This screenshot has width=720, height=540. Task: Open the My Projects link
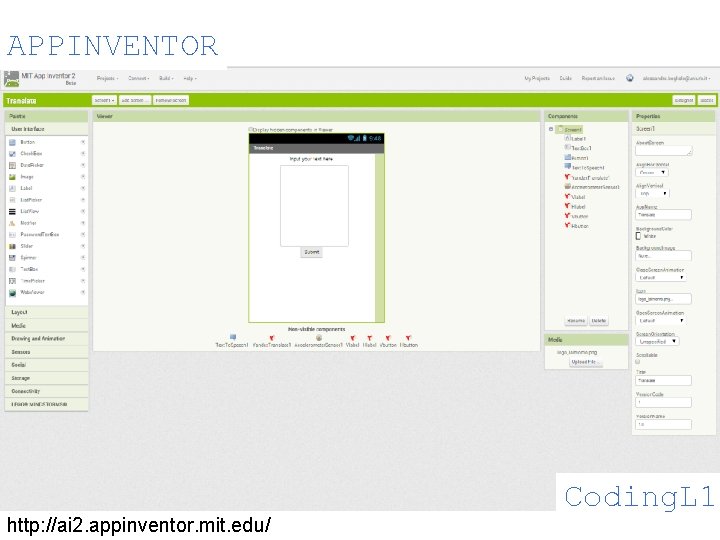click(x=537, y=79)
